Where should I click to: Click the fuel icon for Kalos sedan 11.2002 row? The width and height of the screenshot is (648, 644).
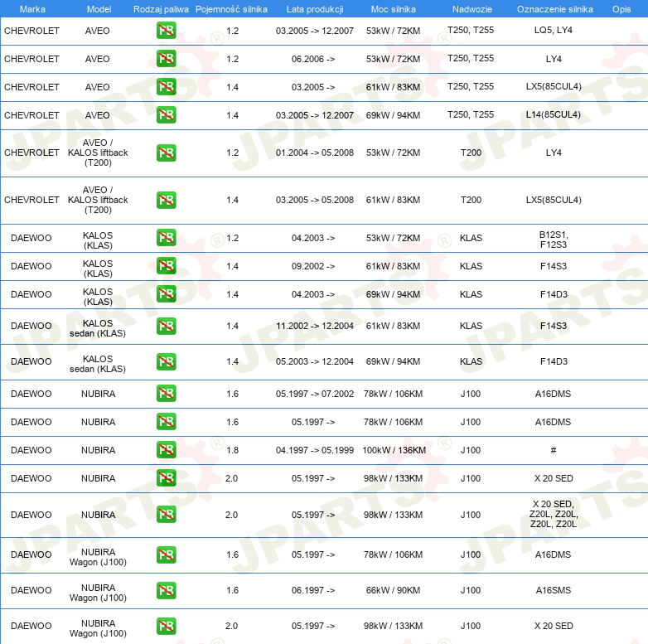[166, 326]
